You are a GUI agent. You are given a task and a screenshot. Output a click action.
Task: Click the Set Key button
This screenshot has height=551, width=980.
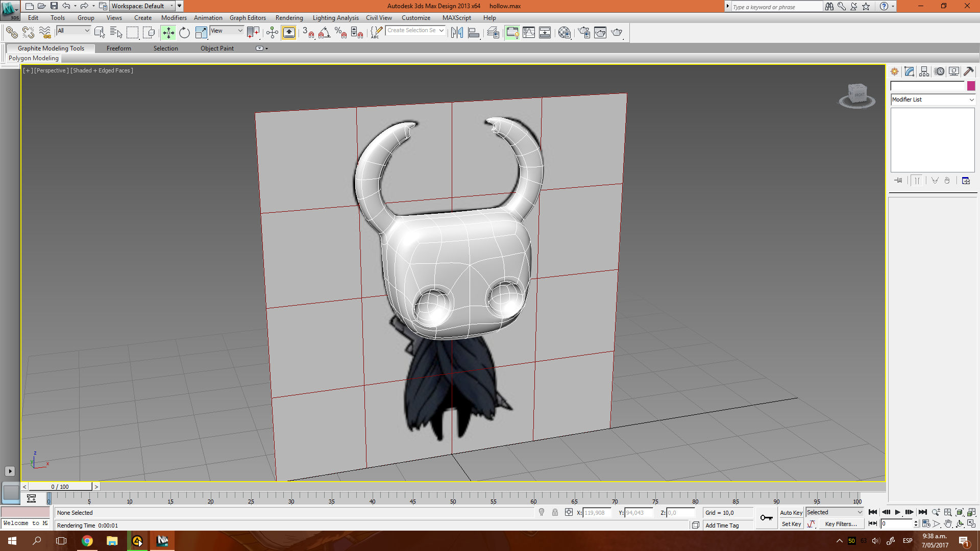click(791, 524)
